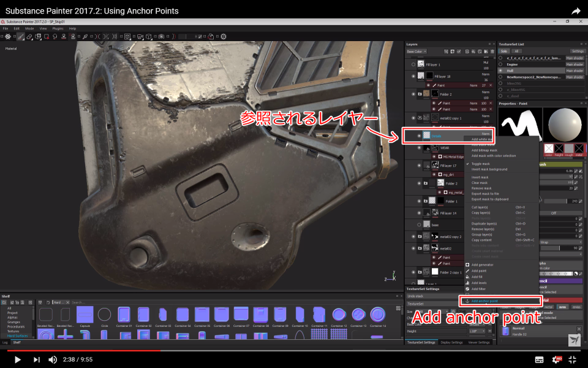Select the Clone stamp tool
Viewport: 588px width, 368px height.
pos(64,36)
